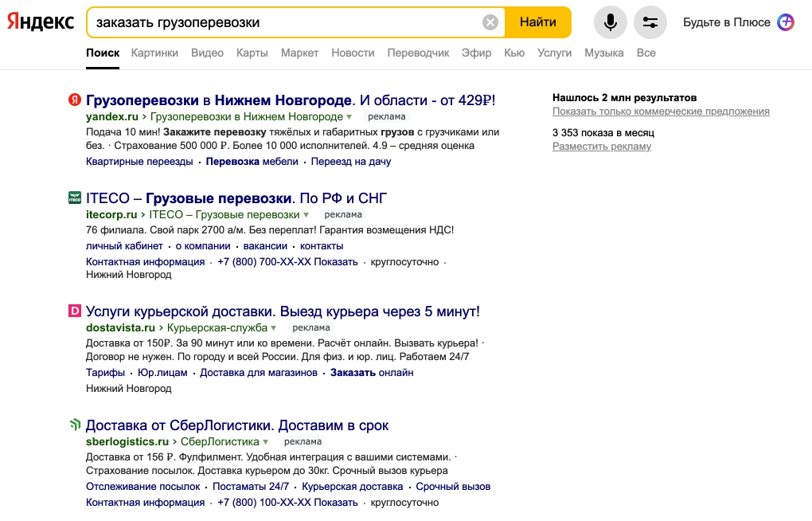Viewport: 812px width, 521px height.
Task: Open Срочный вызов sitelink
Action: pyautogui.click(x=453, y=486)
